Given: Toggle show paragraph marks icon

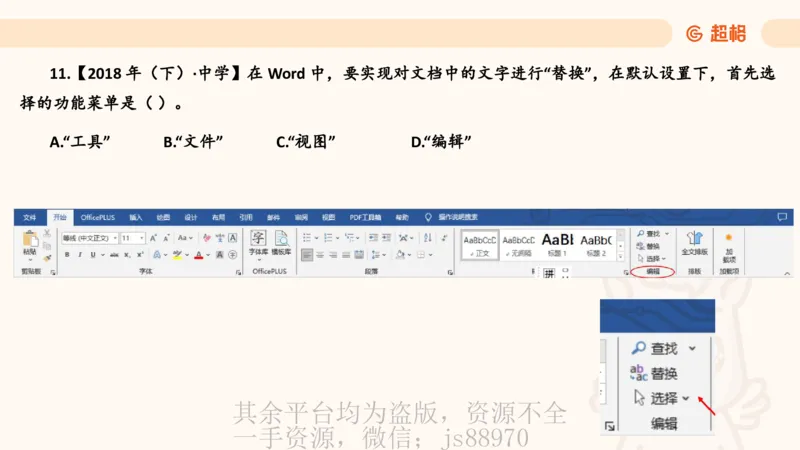Looking at the screenshot, I should (x=444, y=238).
